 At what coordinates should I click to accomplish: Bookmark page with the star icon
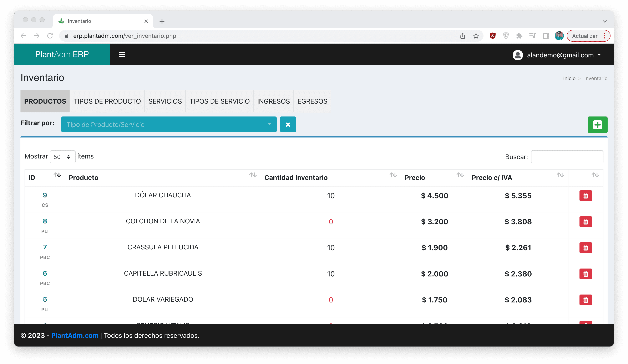(x=476, y=36)
